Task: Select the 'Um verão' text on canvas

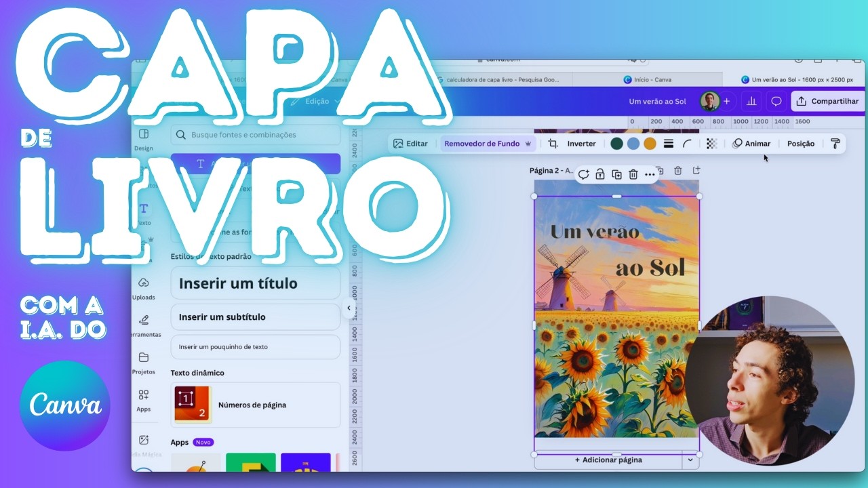Action: coord(595,232)
